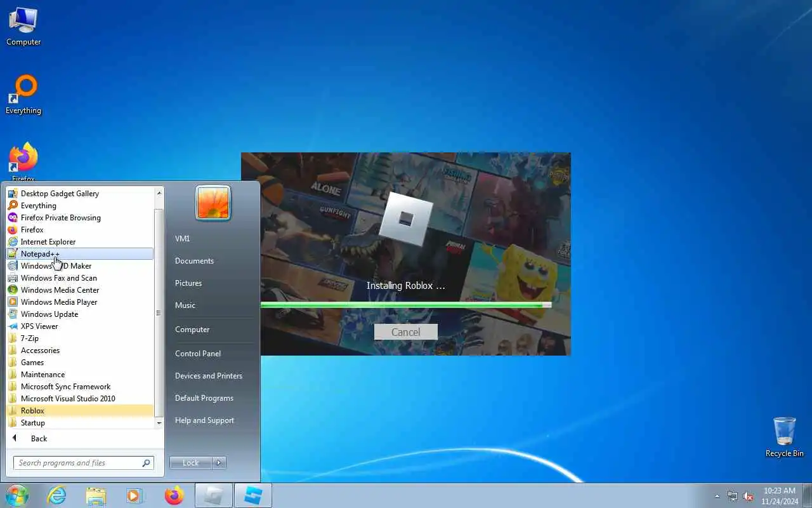Screen dimensions: 812x508
Task: Open the Firefox desktop shortcut
Action: 23,162
